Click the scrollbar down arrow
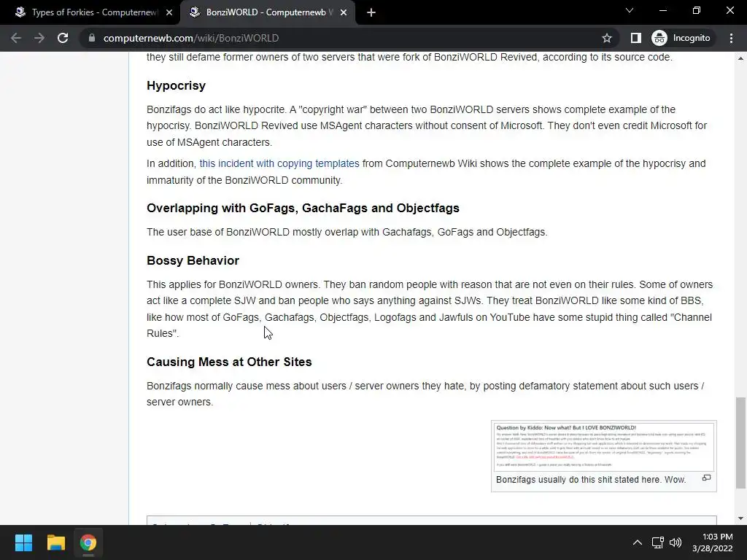747x560 pixels. click(740, 518)
